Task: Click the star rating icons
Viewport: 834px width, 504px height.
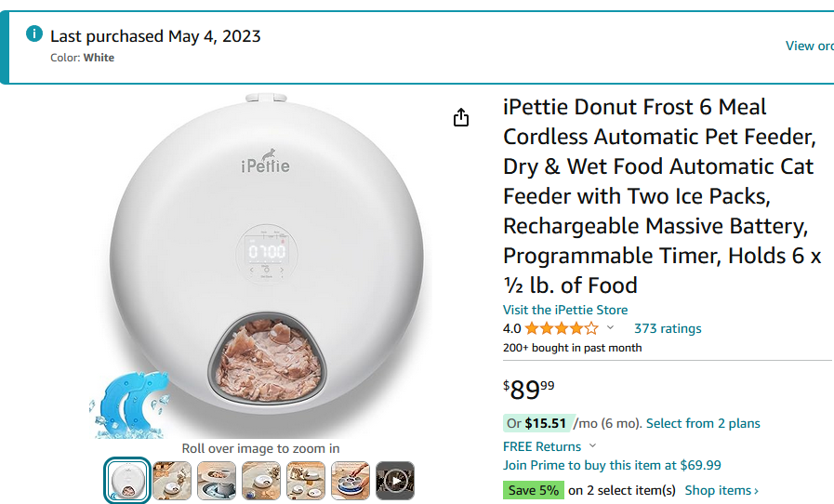Action: point(562,328)
